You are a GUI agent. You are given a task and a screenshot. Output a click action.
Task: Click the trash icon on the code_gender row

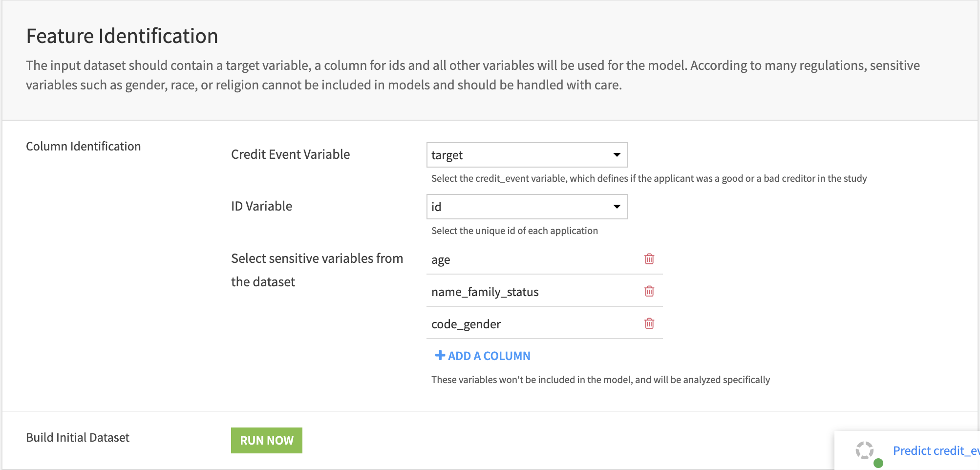(649, 323)
